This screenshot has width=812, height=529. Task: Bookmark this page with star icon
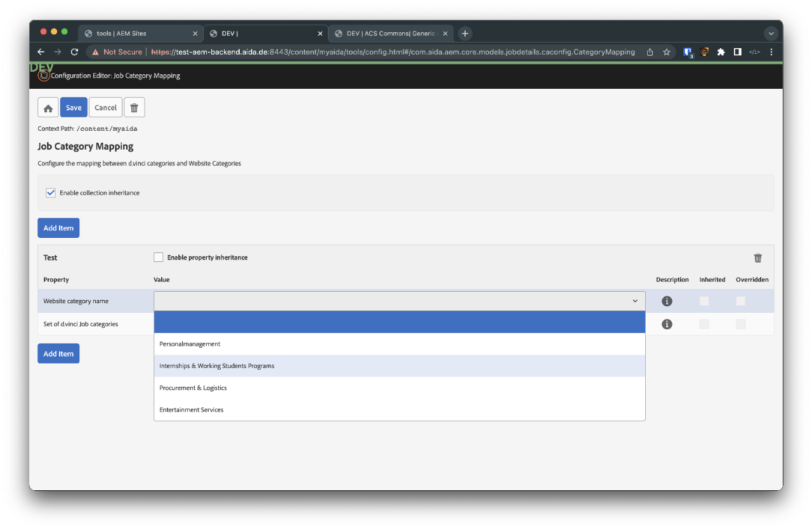coord(667,52)
